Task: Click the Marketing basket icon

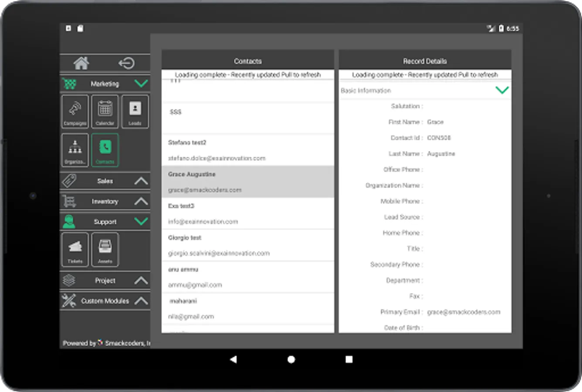Action: [69, 83]
